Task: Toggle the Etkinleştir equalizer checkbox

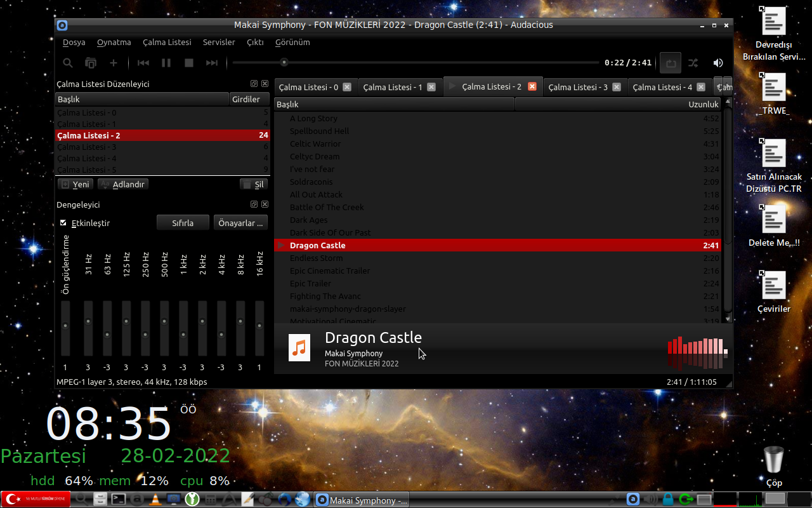Action: [63, 223]
